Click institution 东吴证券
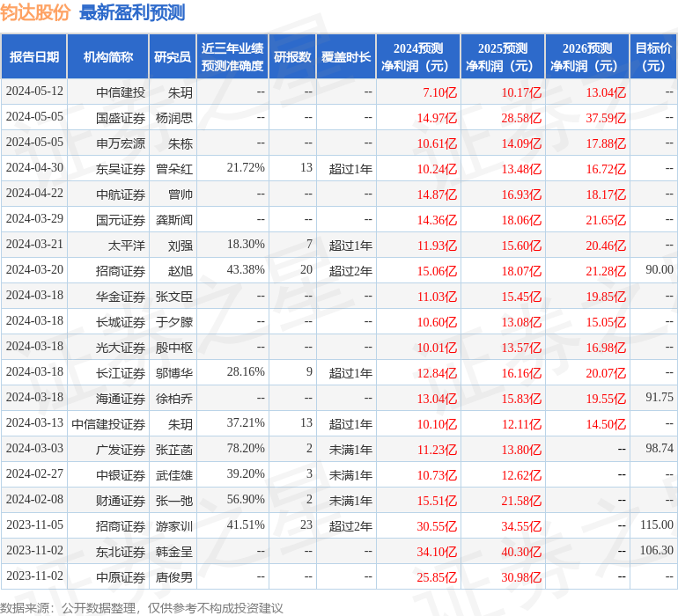Image resolution: width=678 pixels, height=616 pixels. point(121,169)
